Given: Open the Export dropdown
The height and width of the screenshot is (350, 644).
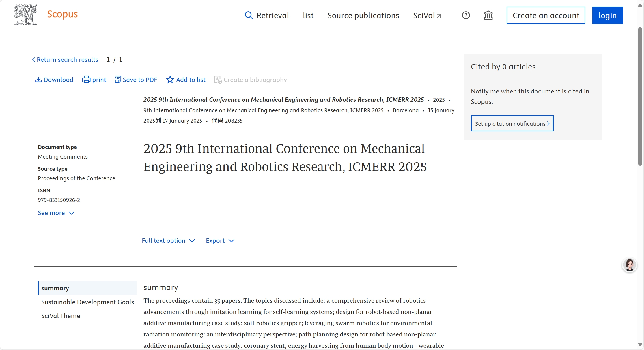Looking at the screenshot, I should tap(220, 240).
